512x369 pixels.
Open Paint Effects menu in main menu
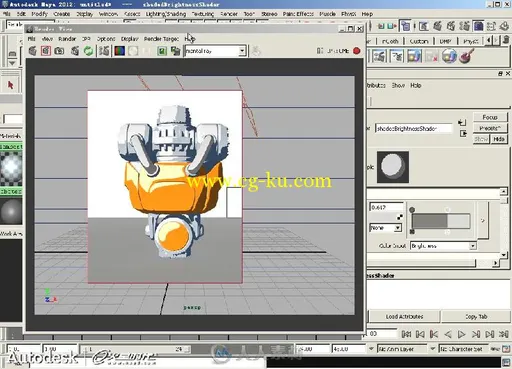[x=298, y=14]
